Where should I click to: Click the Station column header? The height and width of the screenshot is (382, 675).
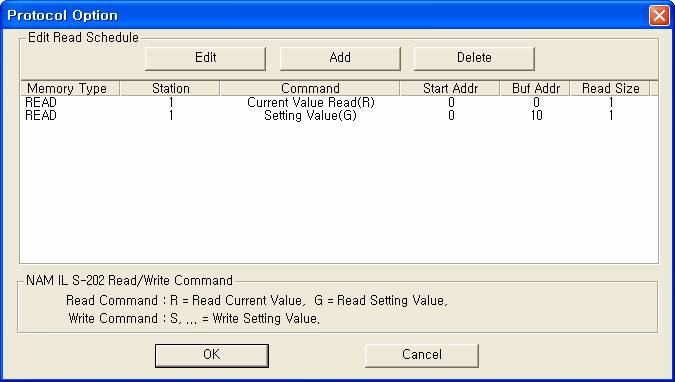(170, 88)
